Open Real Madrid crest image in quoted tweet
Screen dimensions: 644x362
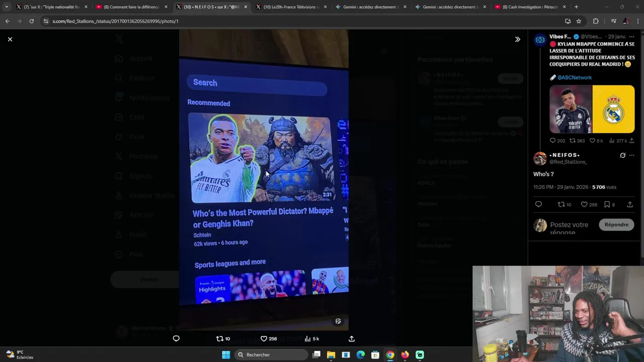[x=613, y=109]
